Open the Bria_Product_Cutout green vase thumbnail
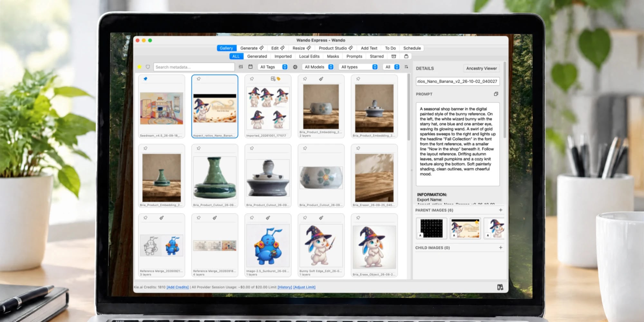Screen dimensions: 644x322 (x=215, y=178)
